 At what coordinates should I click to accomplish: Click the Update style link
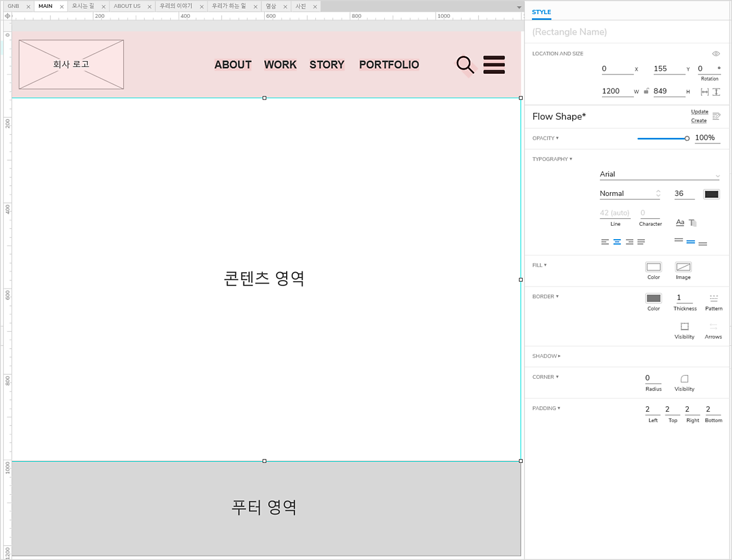[x=699, y=112]
